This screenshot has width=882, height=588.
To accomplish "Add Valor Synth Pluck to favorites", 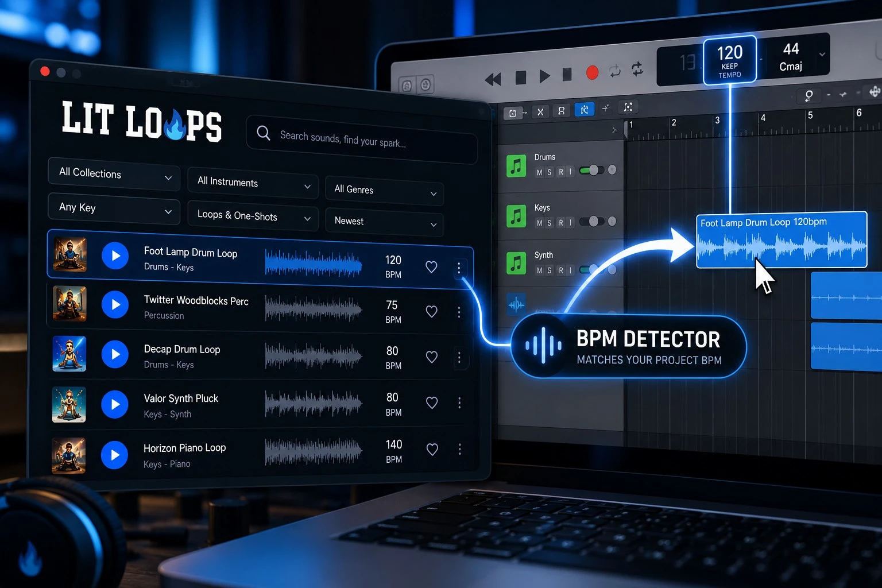I will click(x=432, y=403).
